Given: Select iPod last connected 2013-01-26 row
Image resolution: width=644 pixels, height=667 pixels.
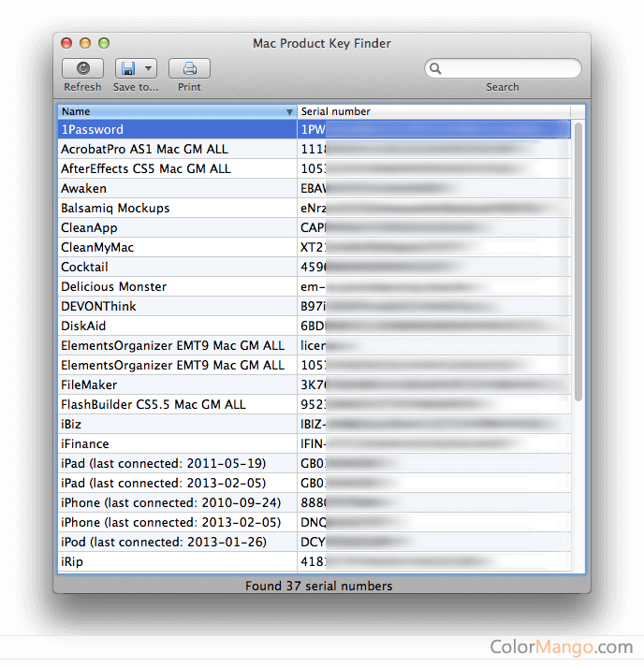Looking at the screenshot, I should [x=163, y=543].
